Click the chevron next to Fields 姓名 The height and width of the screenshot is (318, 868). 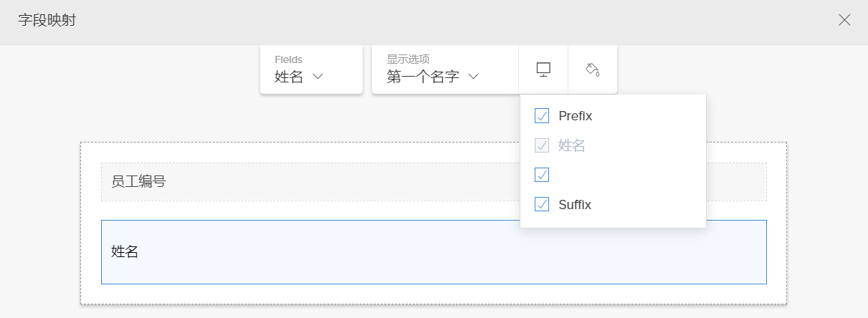pos(318,77)
